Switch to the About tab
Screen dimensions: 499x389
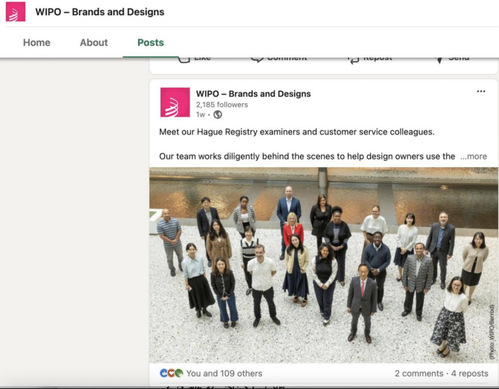coord(94,43)
